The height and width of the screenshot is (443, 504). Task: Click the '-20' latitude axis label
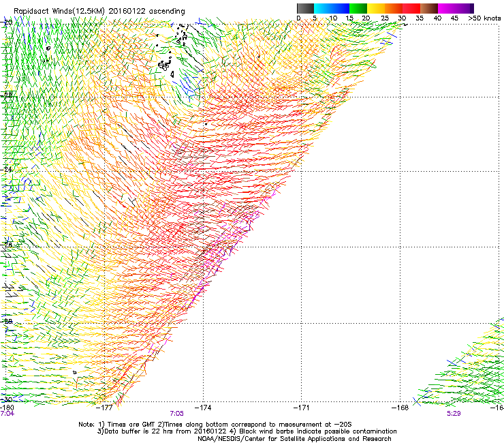(7, 22)
